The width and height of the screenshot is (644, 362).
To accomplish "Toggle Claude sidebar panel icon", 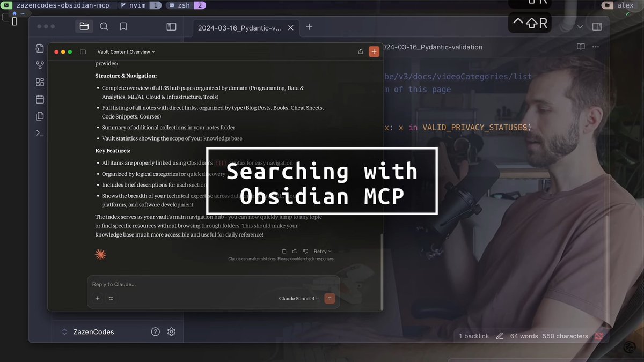I will pyautogui.click(x=83, y=52).
